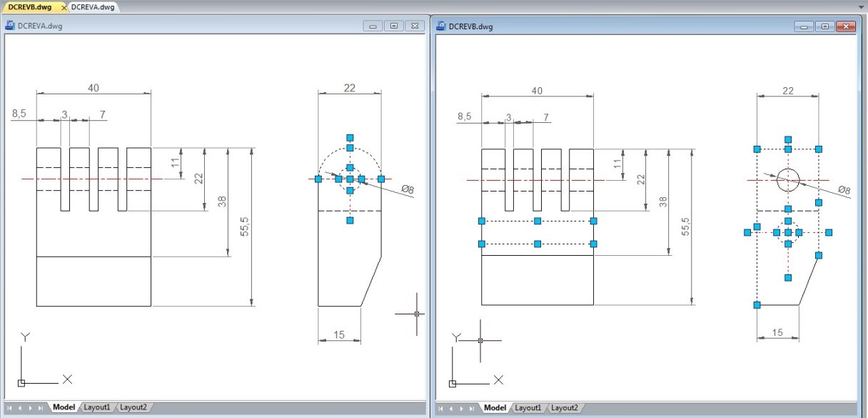Jump to first layout tab in DCREVA.dwg
The width and height of the screenshot is (868, 418).
(x=10, y=407)
